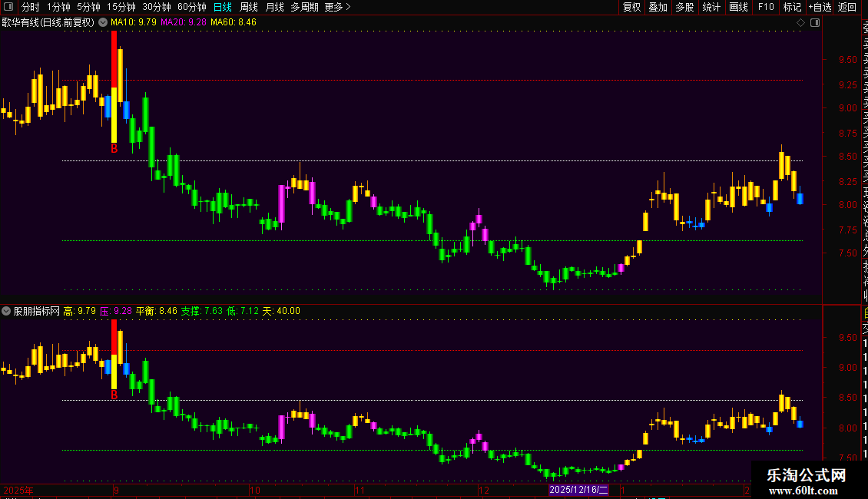The height and width of the screenshot is (499, 868).
Task: Click the 歌华有线(日线,前复权) title
Action: (48, 22)
